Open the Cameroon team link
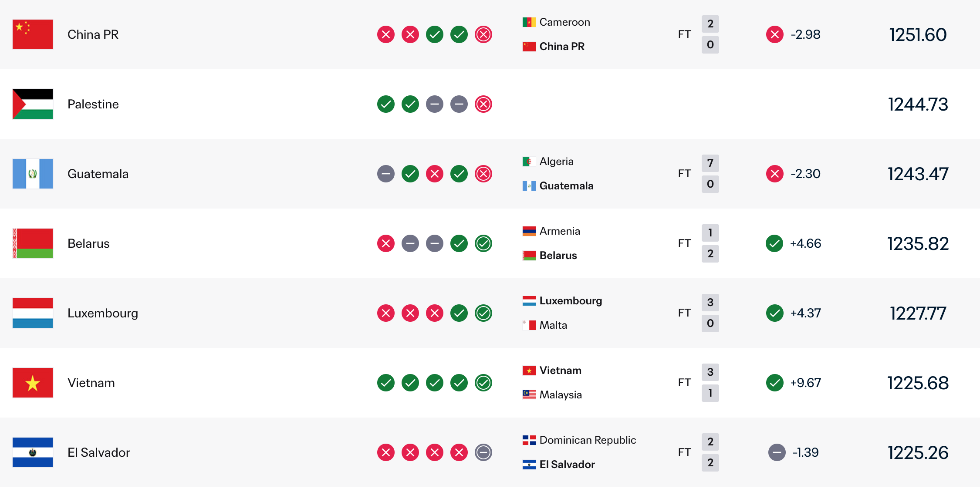The width and height of the screenshot is (980, 492). (x=564, y=22)
